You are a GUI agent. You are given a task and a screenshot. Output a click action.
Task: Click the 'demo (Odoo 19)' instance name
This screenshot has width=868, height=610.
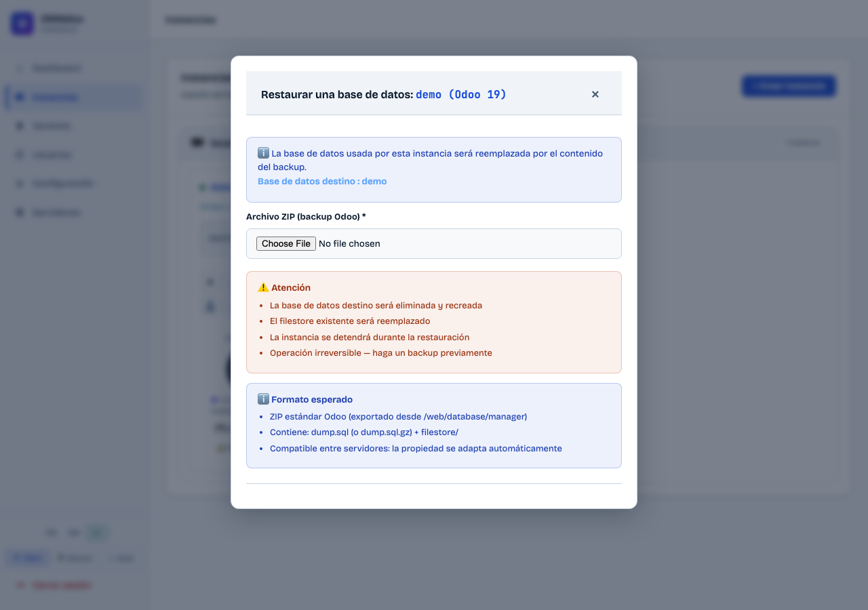pos(461,95)
